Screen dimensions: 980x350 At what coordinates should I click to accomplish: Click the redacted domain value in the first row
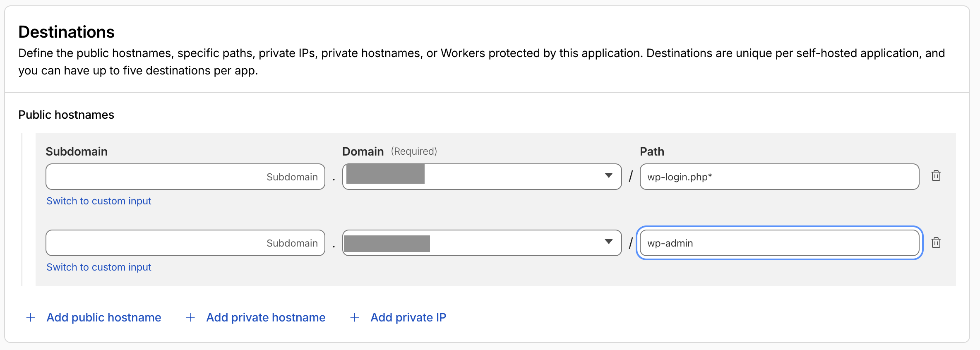click(x=385, y=174)
